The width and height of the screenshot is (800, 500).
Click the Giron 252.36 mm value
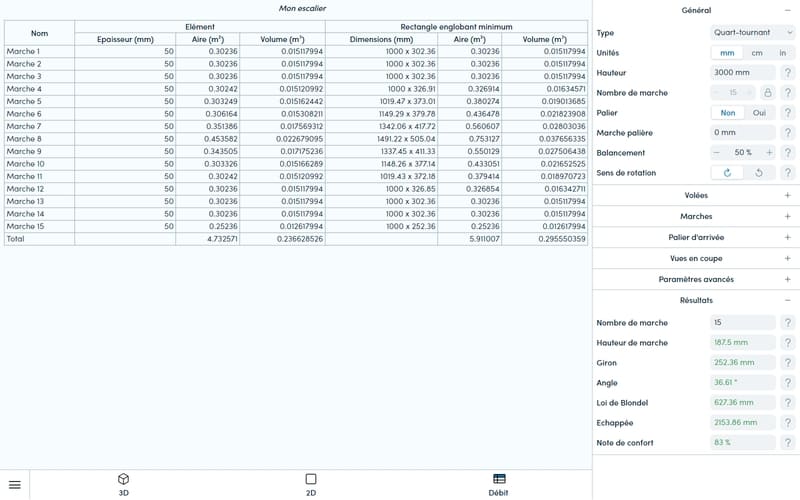(x=743, y=362)
